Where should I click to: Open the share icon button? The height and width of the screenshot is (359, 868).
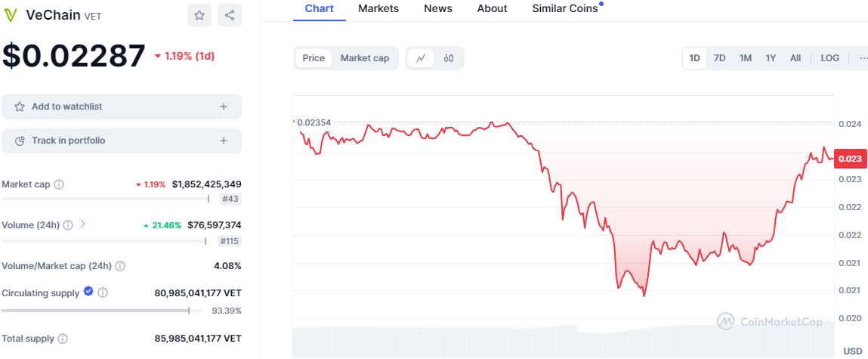(230, 15)
